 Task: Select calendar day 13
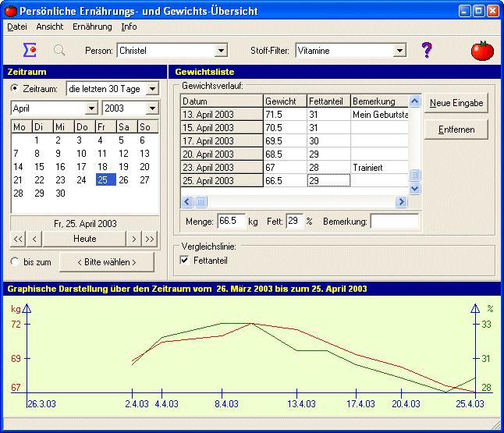point(144,154)
